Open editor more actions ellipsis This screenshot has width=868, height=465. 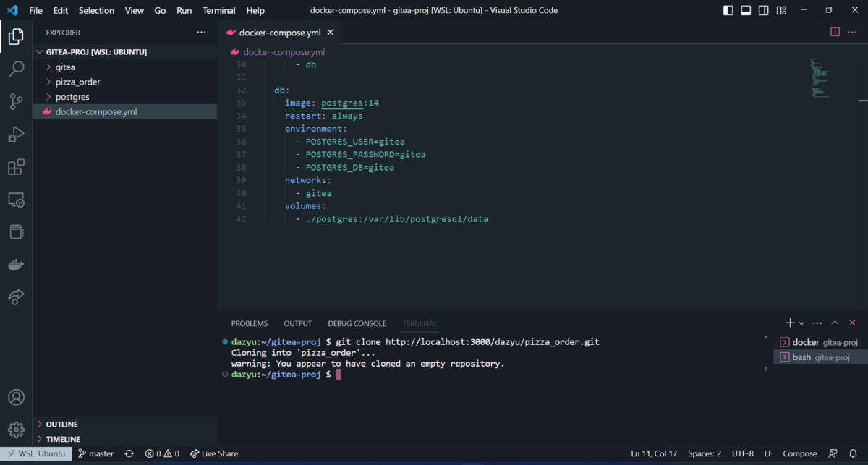click(x=853, y=33)
